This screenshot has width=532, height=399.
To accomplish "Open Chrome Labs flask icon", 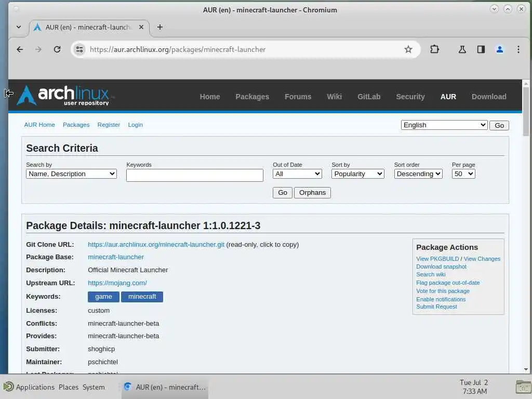I will 462,49.
